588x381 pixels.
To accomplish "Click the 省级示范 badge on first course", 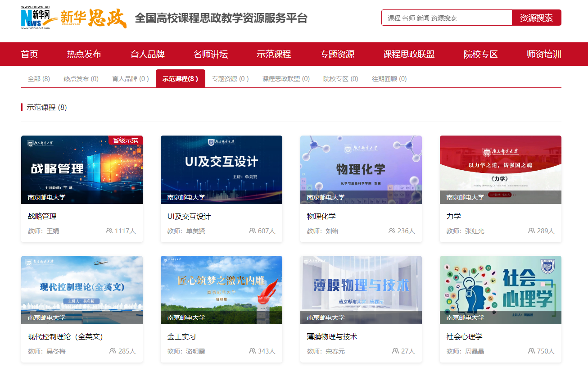I will [125, 141].
